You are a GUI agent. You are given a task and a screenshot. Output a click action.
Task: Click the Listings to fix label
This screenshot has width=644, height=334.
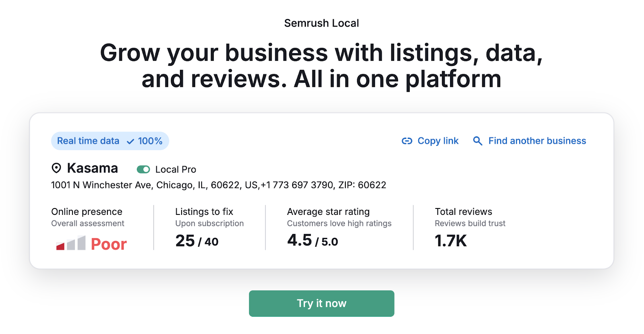point(204,212)
